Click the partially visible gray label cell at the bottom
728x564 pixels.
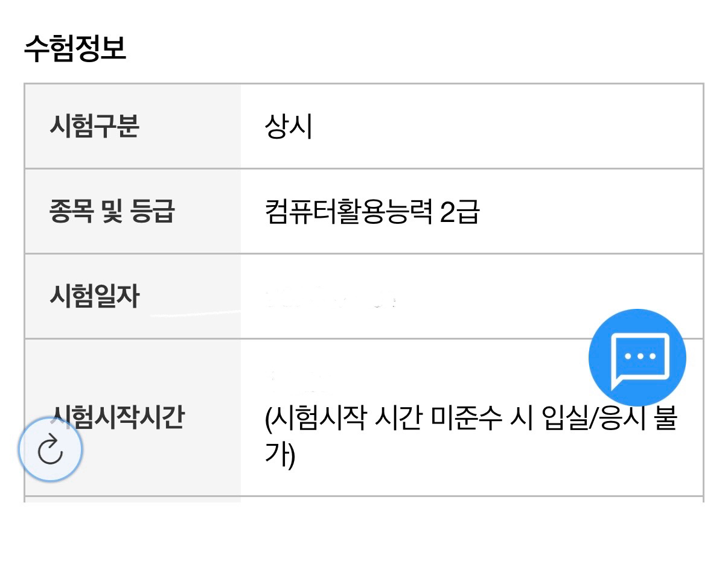[132, 499]
